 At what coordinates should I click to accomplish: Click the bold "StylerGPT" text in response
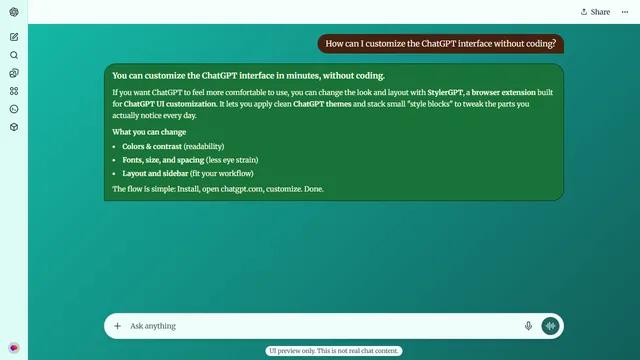(x=445, y=93)
